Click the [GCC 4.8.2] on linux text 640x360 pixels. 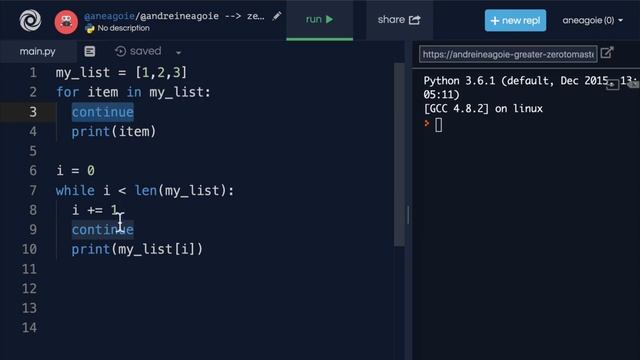click(483, 109)
